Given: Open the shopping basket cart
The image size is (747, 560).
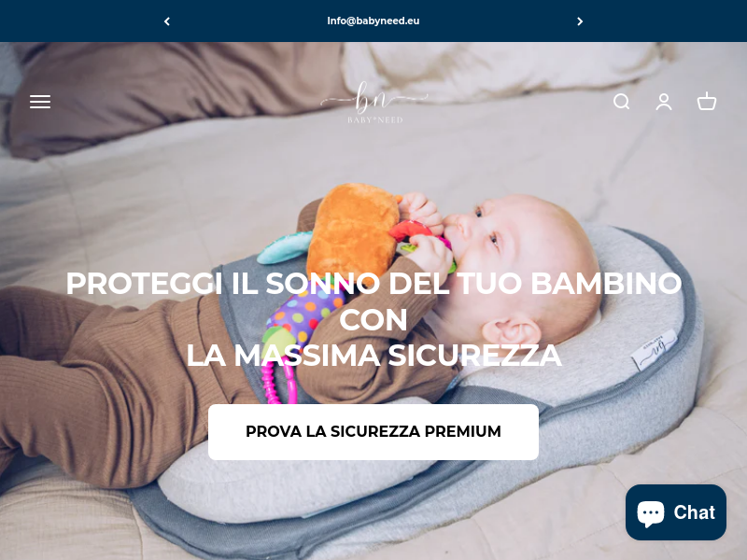Looking at the screenshot, I should coord(707,101).
